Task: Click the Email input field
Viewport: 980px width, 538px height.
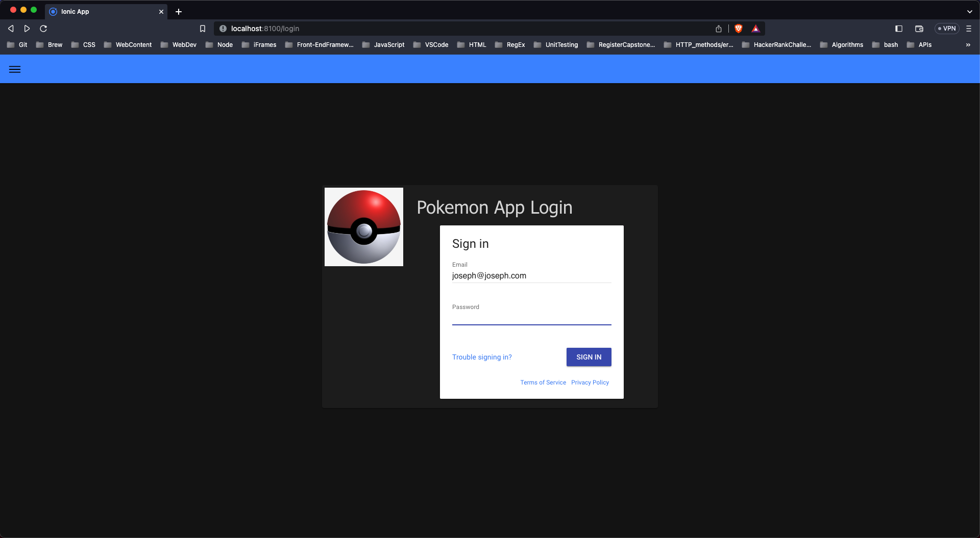Action: pyautogui.click(x=531, y=276)
